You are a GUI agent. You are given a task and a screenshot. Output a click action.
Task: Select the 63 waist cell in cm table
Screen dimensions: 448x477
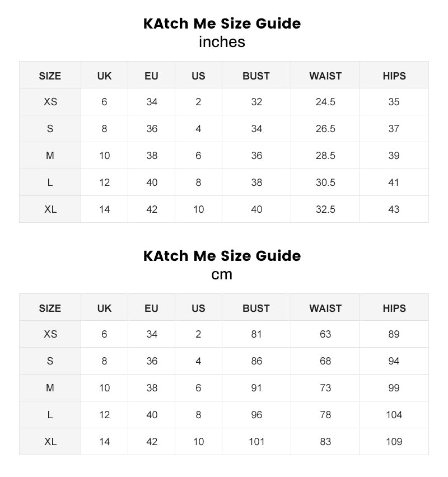[325, 334]
